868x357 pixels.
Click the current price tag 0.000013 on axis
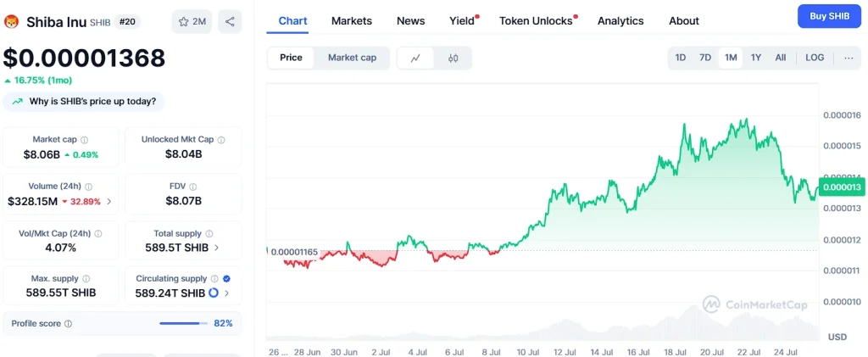coord(842,187)
